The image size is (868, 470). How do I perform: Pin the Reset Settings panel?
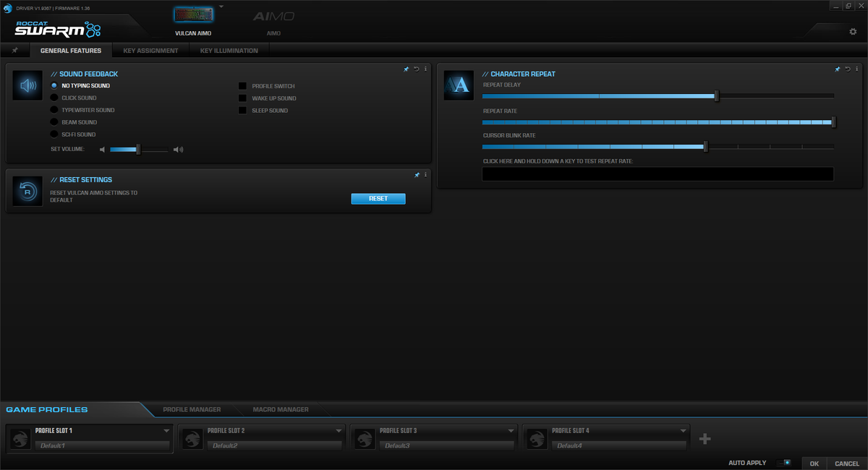[x=416, y=175]
